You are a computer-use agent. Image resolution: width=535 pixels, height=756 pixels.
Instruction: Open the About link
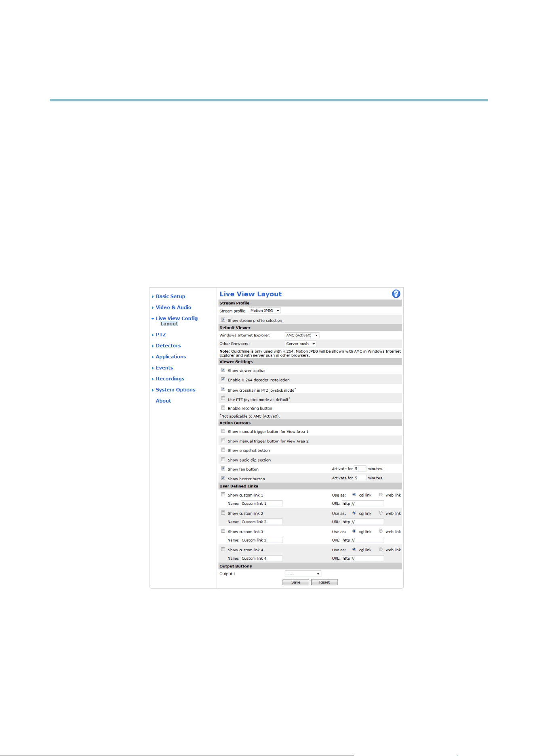[163, 401]
